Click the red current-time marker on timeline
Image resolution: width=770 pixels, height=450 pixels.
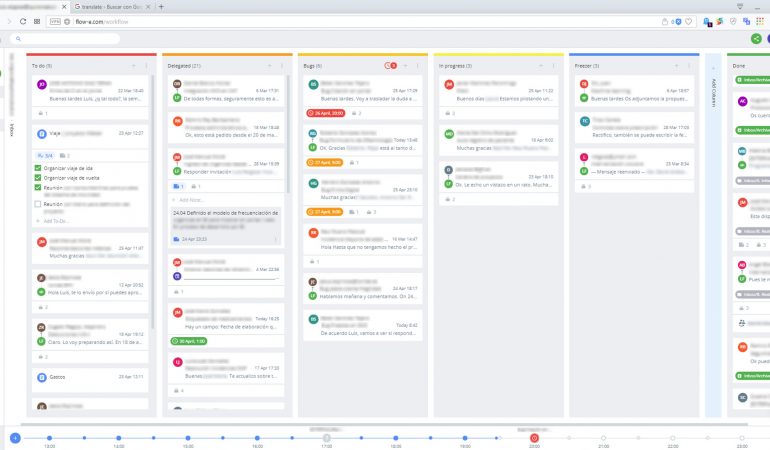[534, 437]
